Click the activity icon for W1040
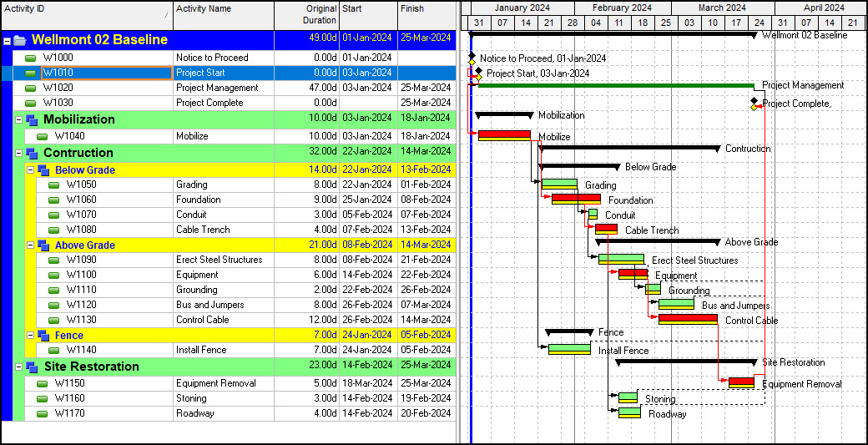Viewport: 868px width, 445px height. click(42, 137)
